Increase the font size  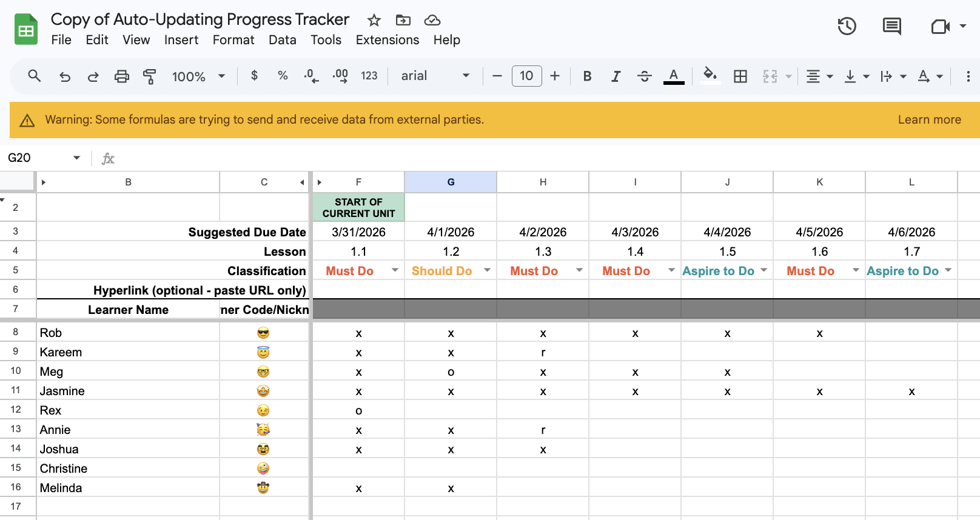(555, 76)
